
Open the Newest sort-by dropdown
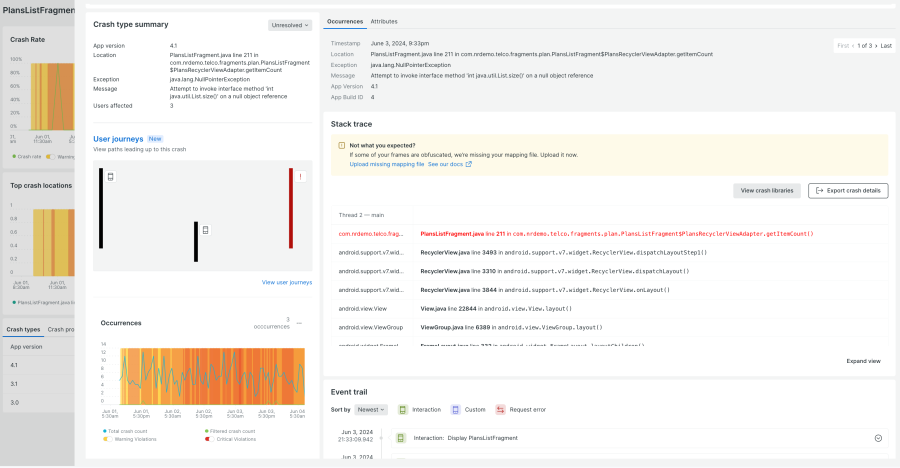click(x=371, y=410)
